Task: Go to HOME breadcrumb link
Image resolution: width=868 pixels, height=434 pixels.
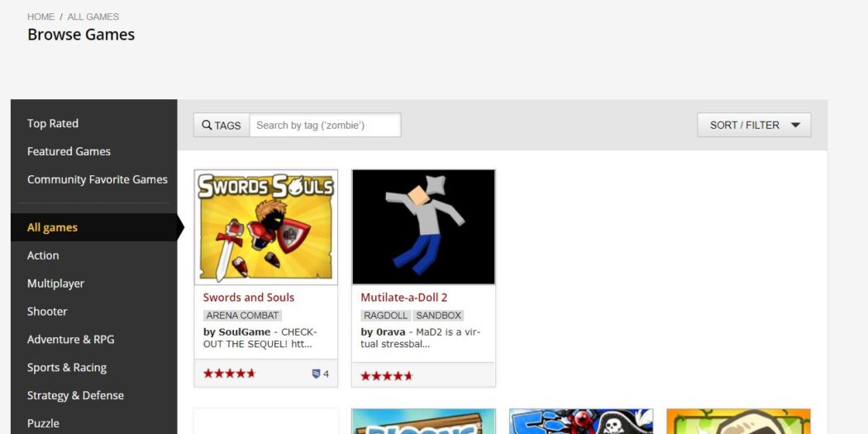Action: (x=41, y=17)
